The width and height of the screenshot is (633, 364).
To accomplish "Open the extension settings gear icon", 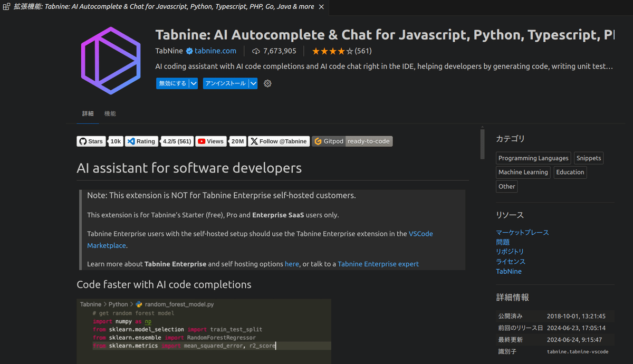I will point(267,83).
